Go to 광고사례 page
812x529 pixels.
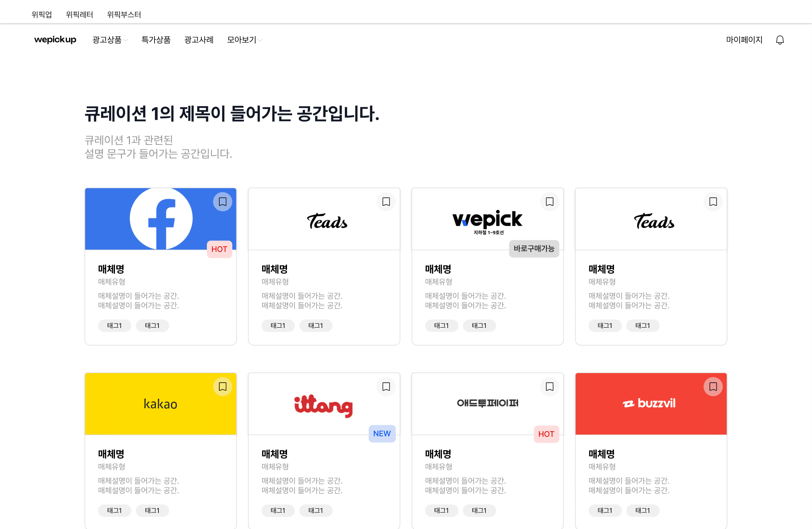(x=199, y=40)
